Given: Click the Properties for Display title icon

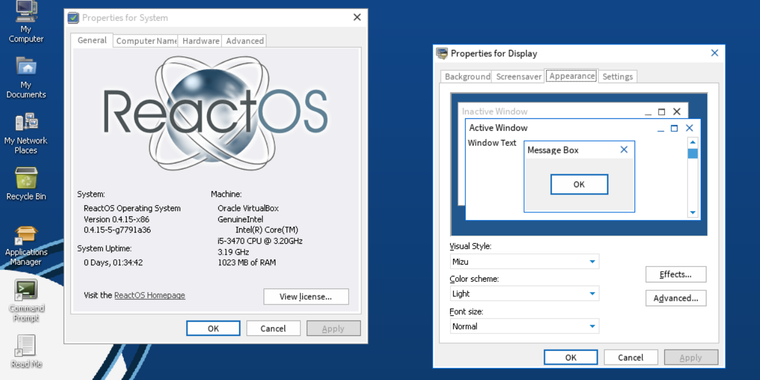Looking at the screenshot, I should 442,53.
